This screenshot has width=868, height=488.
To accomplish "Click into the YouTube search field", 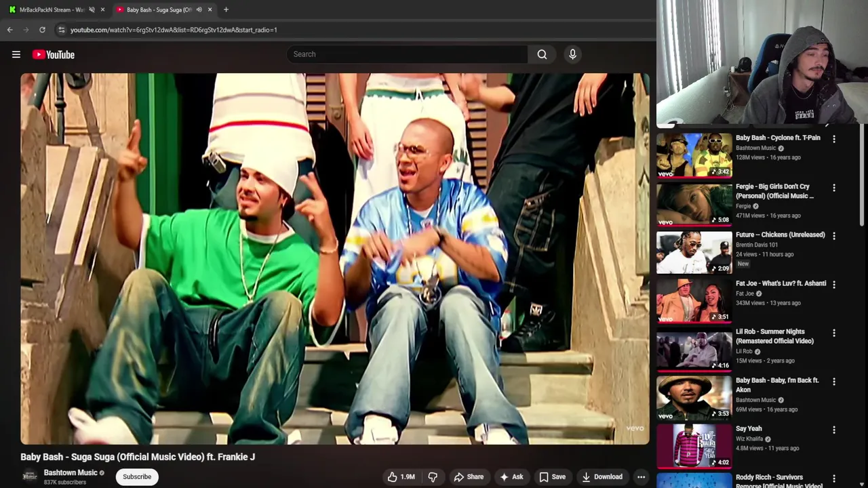I will point(407,54).
